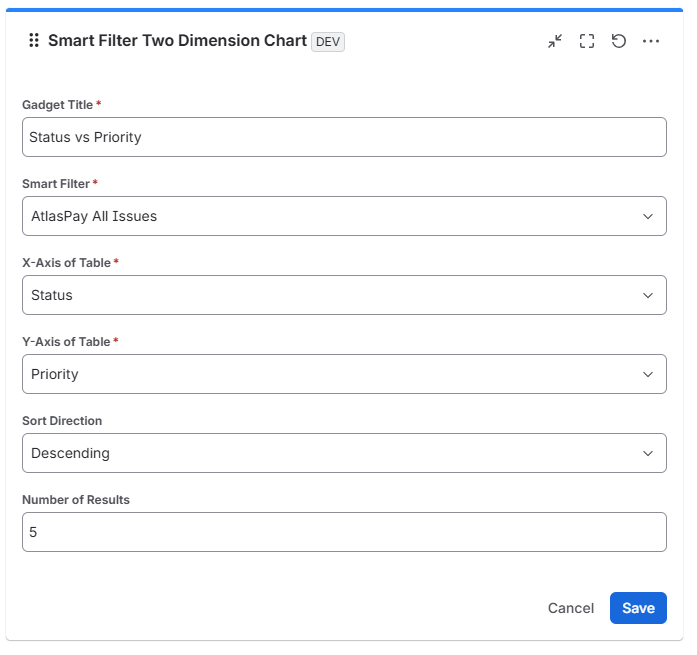
Task: Open the Smart Filter dropdown
Action: [x=344, y=216]
